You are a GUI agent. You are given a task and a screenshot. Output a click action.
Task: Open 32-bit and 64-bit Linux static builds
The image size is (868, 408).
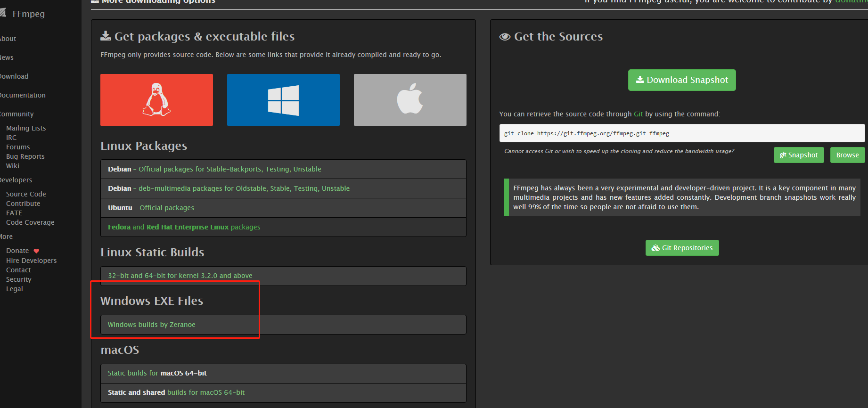[x=180, y=276]
